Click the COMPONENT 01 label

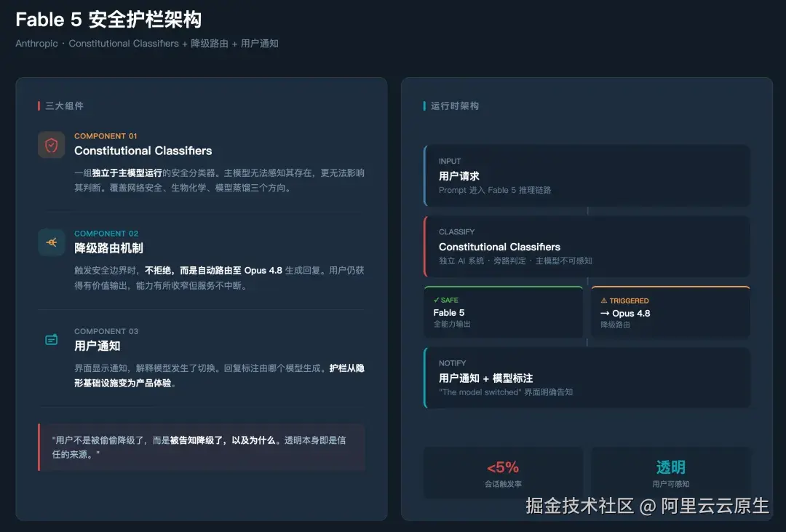tap(106, 136)
